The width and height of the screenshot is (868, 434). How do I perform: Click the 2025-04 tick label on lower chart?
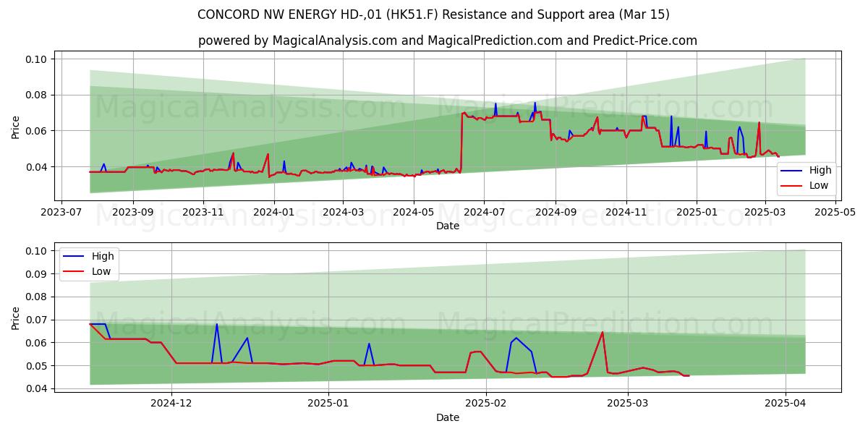point(786,404)
